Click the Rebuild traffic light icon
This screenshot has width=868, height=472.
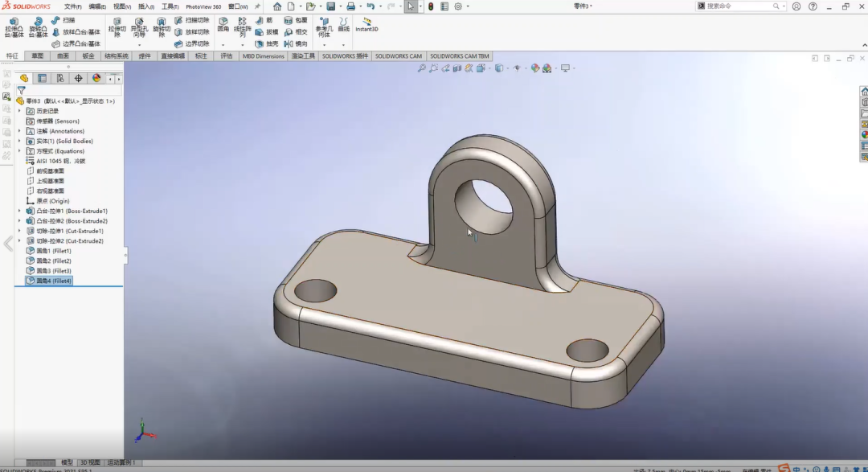(x=431, y=6)
